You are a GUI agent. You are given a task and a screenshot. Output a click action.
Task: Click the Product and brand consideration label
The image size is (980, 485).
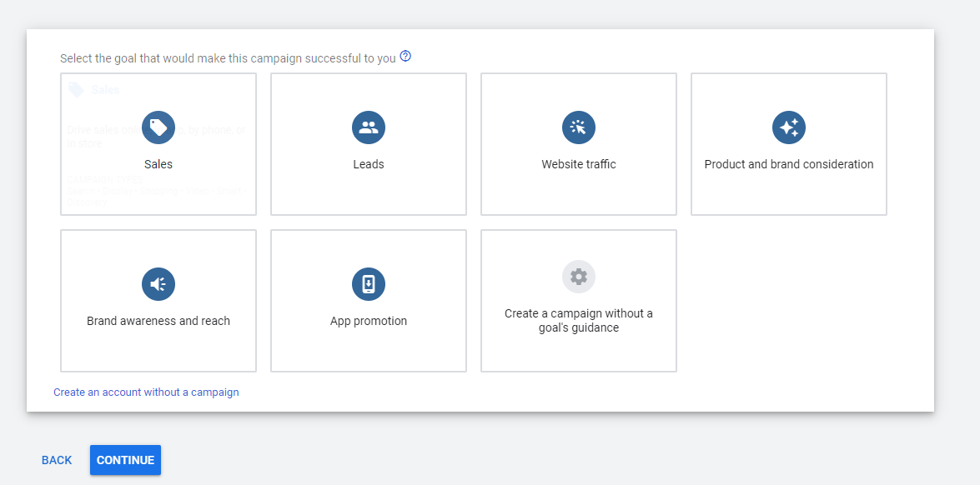pos(789,164)
